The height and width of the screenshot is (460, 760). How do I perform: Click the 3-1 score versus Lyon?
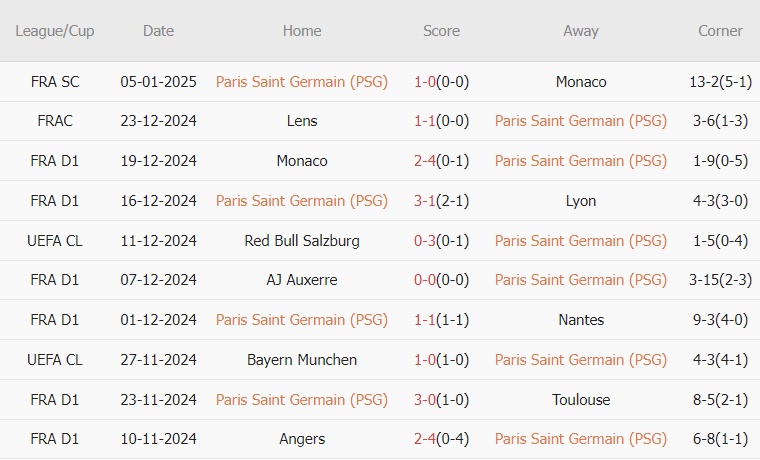441,201
